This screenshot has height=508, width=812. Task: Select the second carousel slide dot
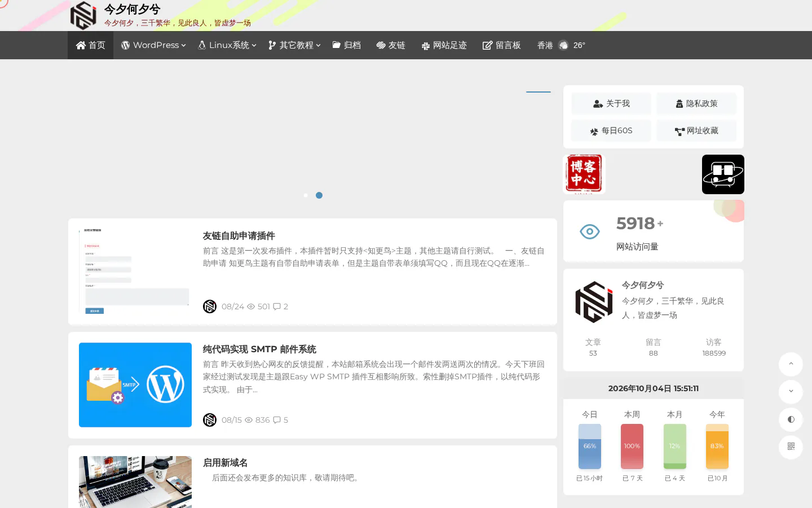click(319, 195)
